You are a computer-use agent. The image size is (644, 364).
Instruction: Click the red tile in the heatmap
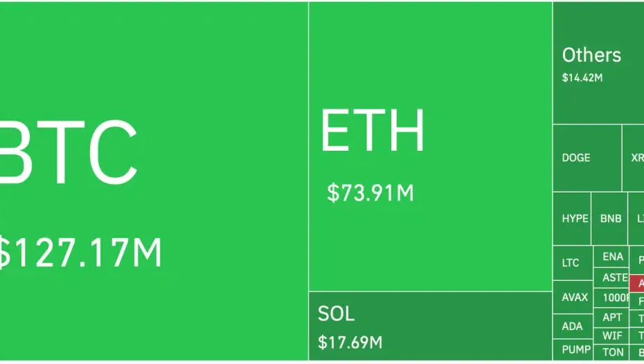click(636, 284)
